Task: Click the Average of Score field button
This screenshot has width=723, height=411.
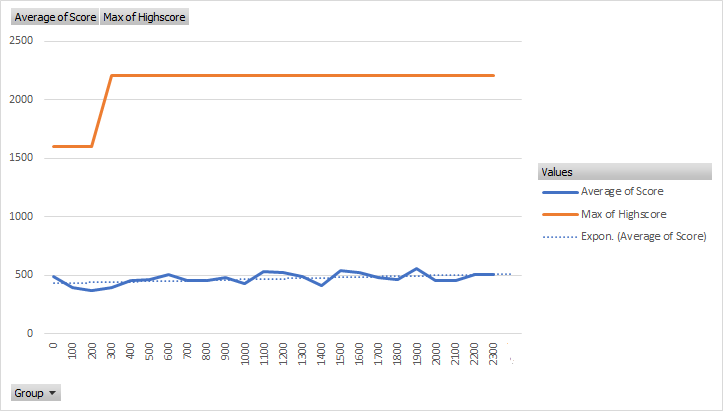Action: [x=55, y=17]
